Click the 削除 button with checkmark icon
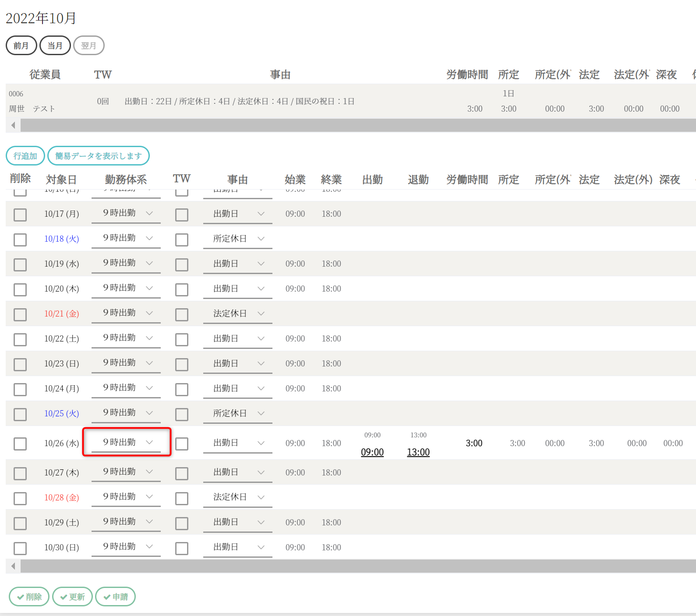 [29, 597]
